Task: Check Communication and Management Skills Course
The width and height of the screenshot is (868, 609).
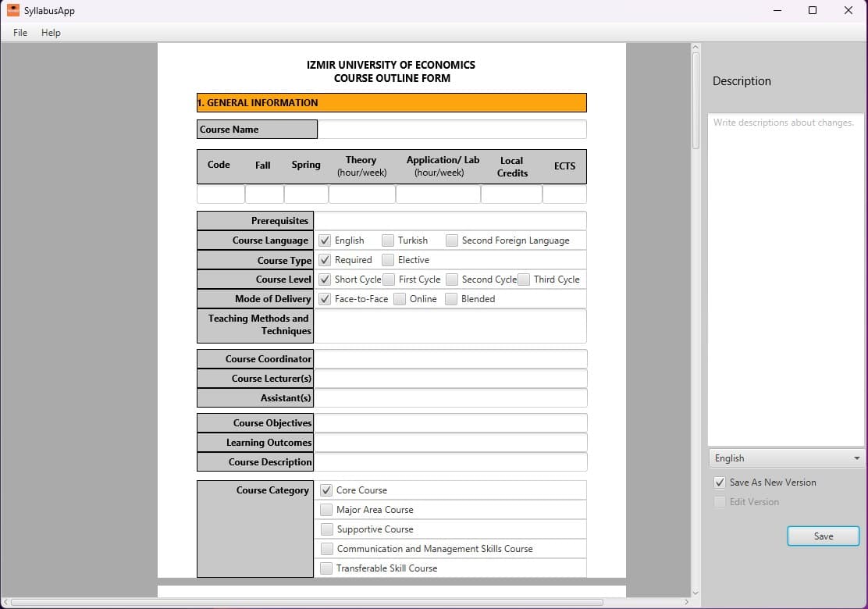Action: pyautogui.click(x=327, y=549)
